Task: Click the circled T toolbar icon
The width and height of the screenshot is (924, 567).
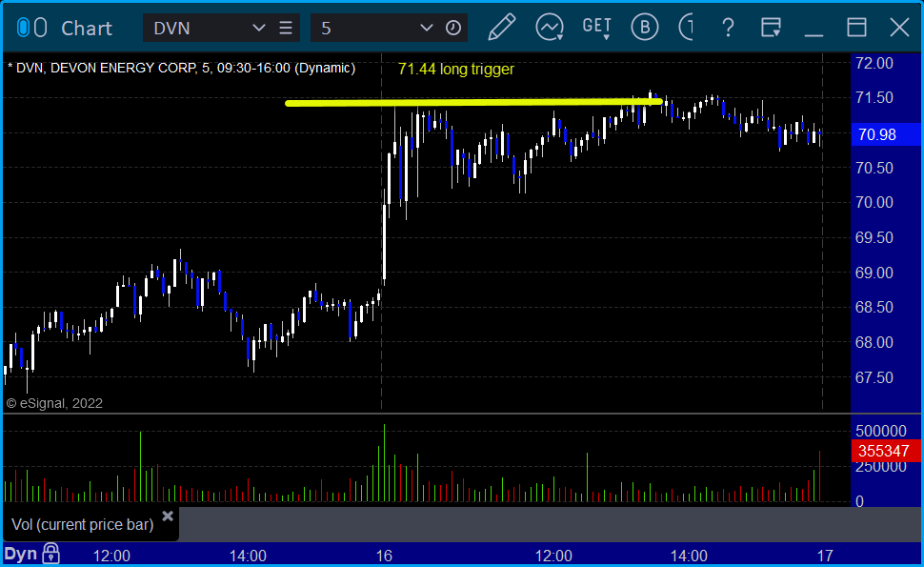Action: click(x=687, y=27)
